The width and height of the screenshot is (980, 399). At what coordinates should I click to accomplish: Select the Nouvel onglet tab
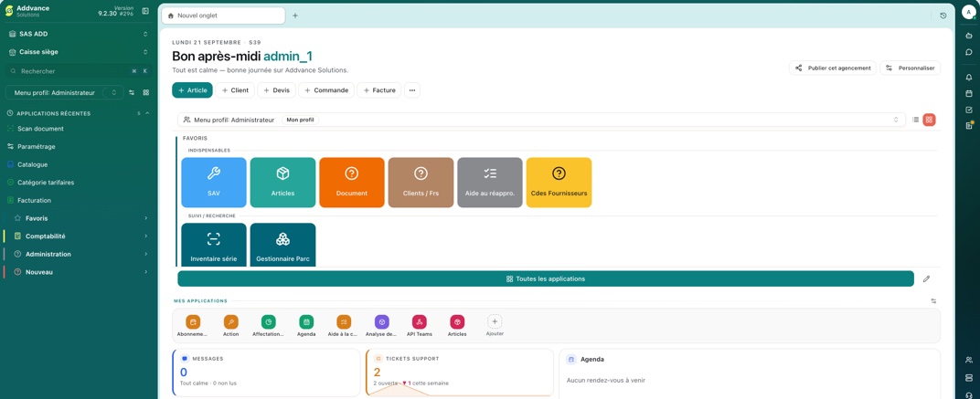223,16
